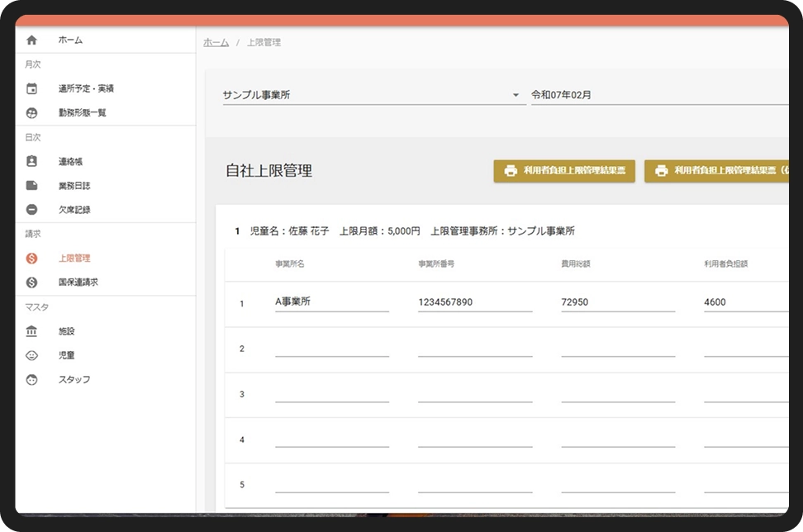Open the サンプル事業所 combo box
The image size is (803, 532).
point(374,95)
